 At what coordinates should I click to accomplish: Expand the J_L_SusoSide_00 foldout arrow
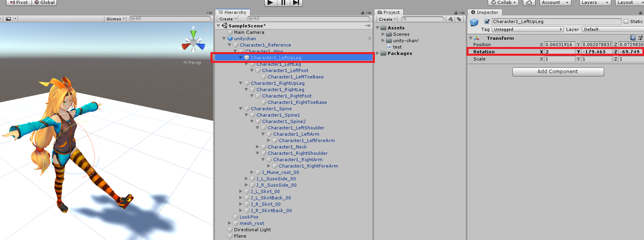click(x=247, y=179)
